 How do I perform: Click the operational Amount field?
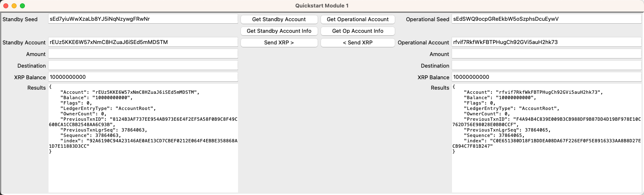click(x=546, y=54)
